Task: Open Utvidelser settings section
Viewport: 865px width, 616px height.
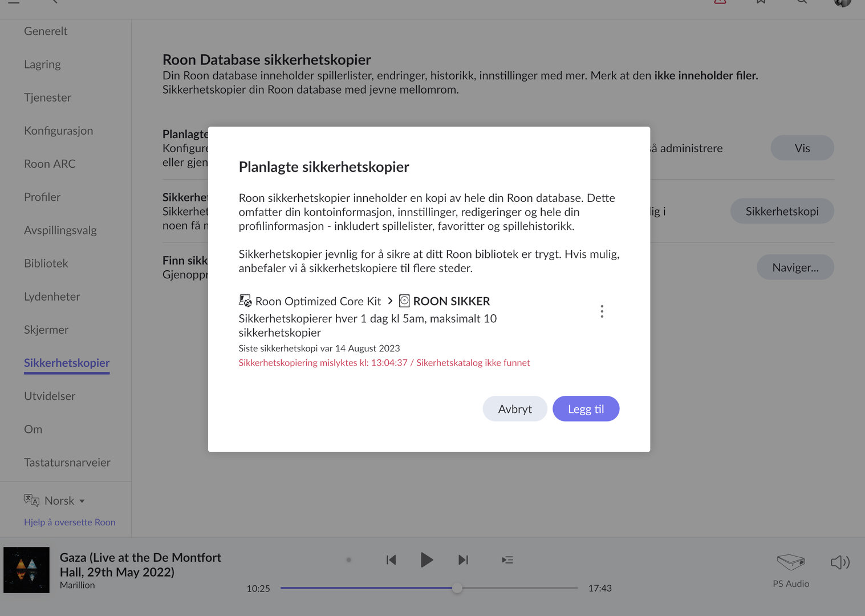Action: coord(50,396)
